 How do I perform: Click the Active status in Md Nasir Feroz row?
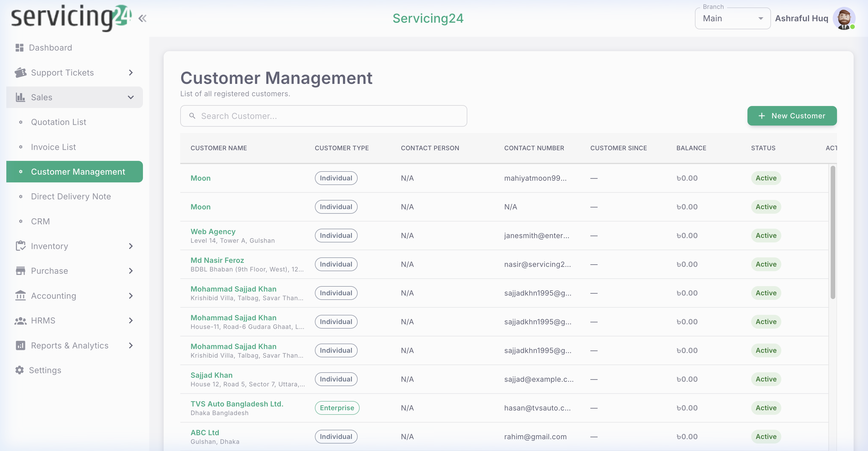pyautogui.click(x=766, y=264)
